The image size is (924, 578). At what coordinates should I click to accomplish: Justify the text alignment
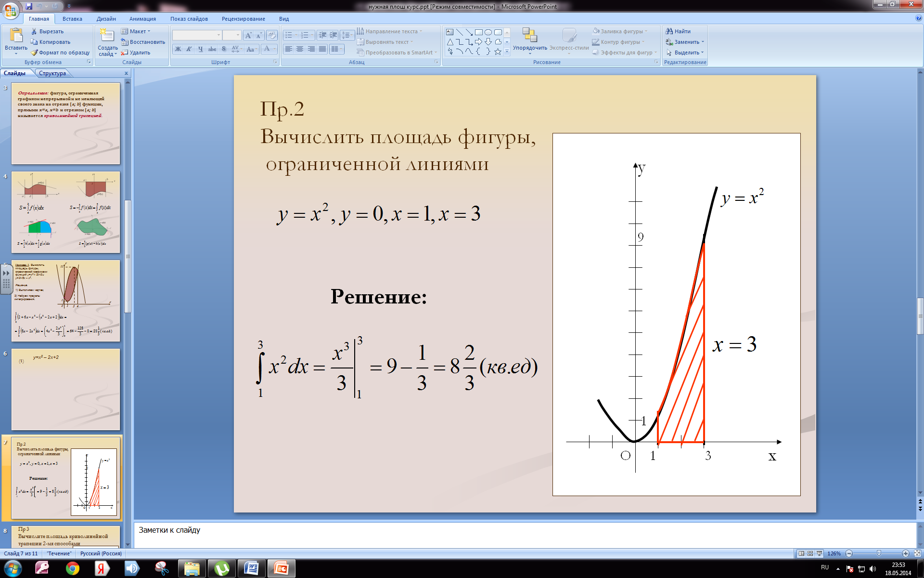click(x=322, y=49)
